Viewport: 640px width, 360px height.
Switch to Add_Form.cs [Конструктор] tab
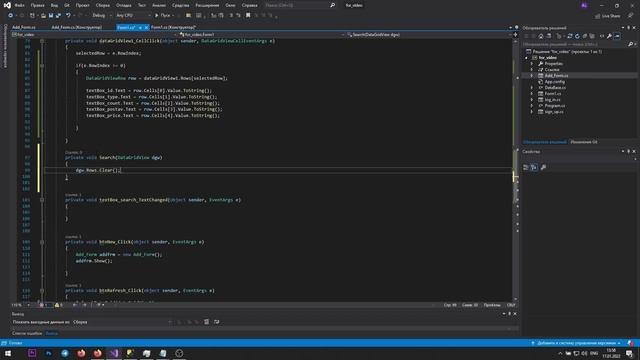[77, 27]
